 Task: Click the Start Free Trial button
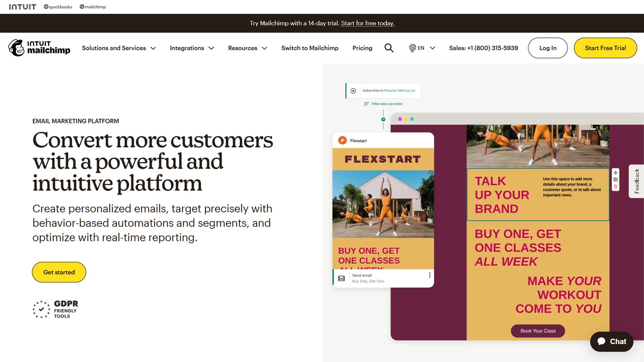[605, 48]
